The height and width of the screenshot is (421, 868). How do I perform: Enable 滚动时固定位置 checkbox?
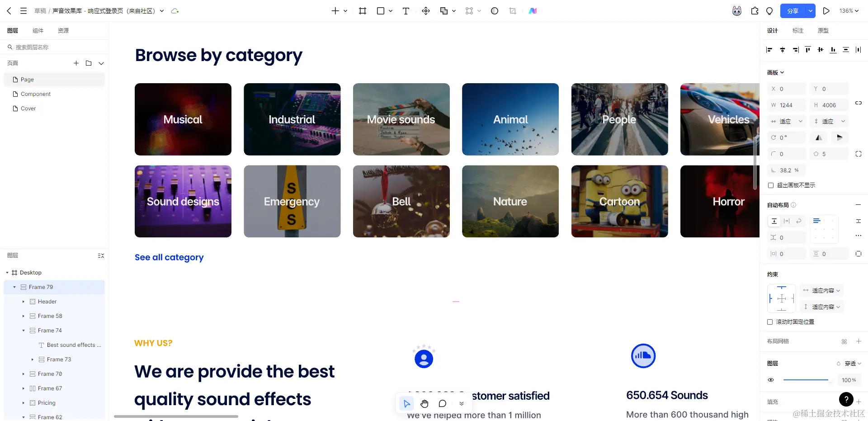pos(770,322)
